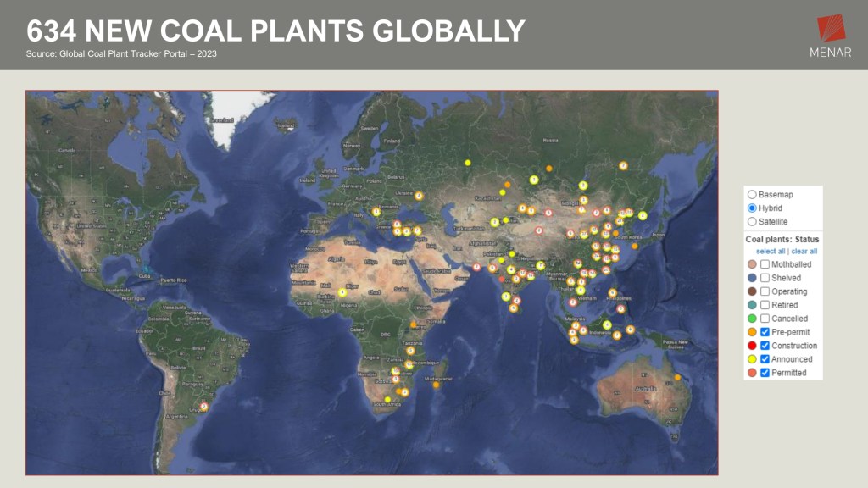
Task: Click the 'select all' link
Action: pos(771,252)
